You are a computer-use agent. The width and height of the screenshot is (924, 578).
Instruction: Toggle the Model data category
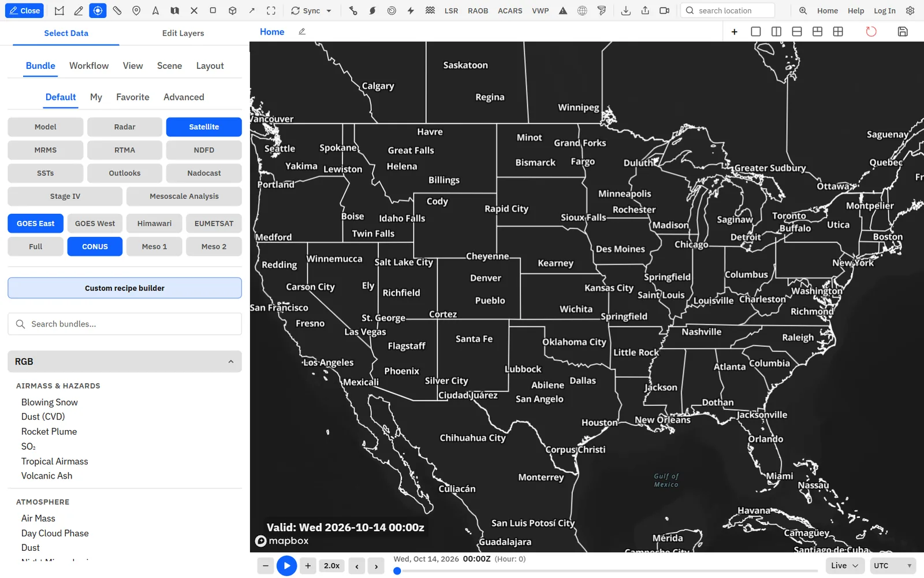coord(46,127)
